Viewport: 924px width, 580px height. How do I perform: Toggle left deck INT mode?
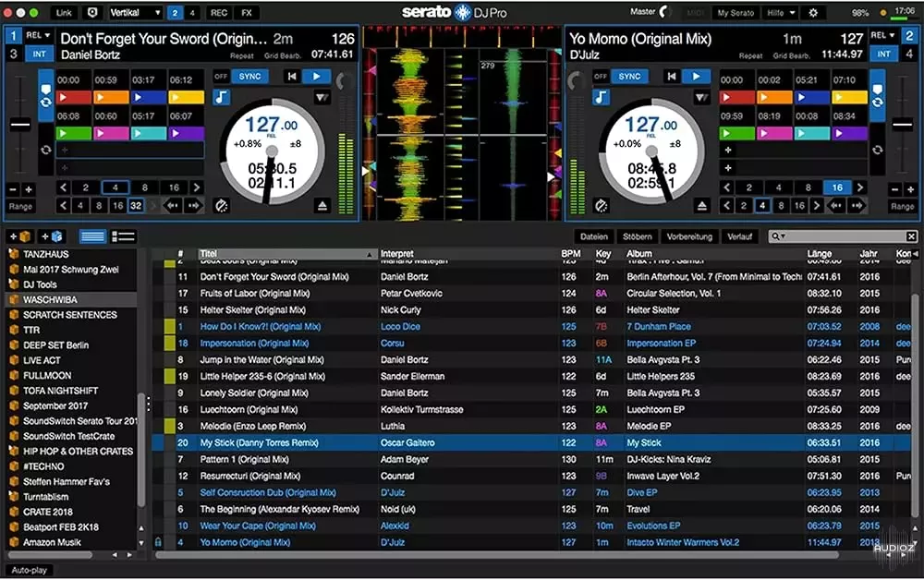click(x=39, y=54)
